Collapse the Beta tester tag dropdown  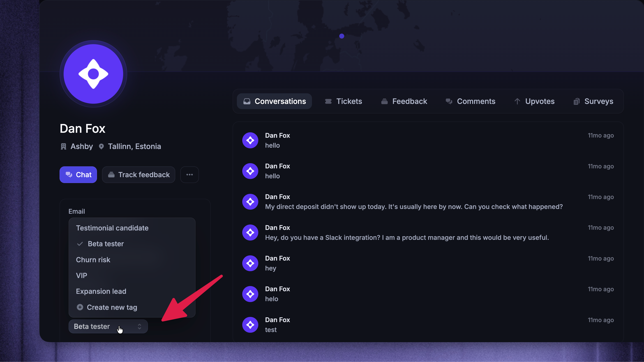[x=108, y=326]
